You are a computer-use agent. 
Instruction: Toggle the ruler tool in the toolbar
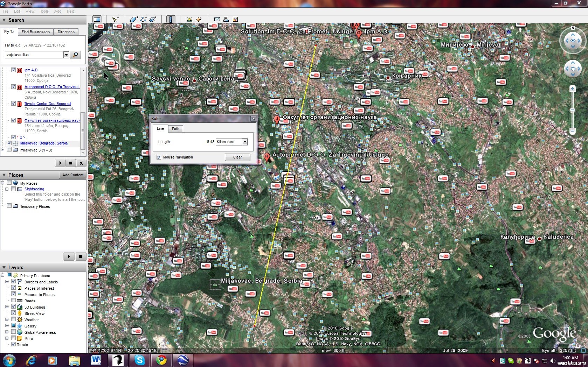(x=171, y=20)
